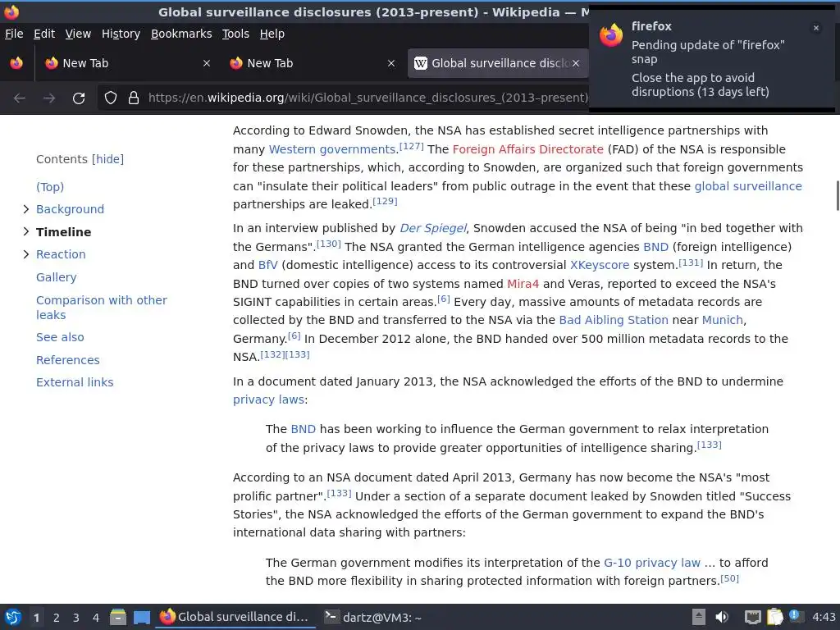Open the History menu

click(x=121, y=34)
